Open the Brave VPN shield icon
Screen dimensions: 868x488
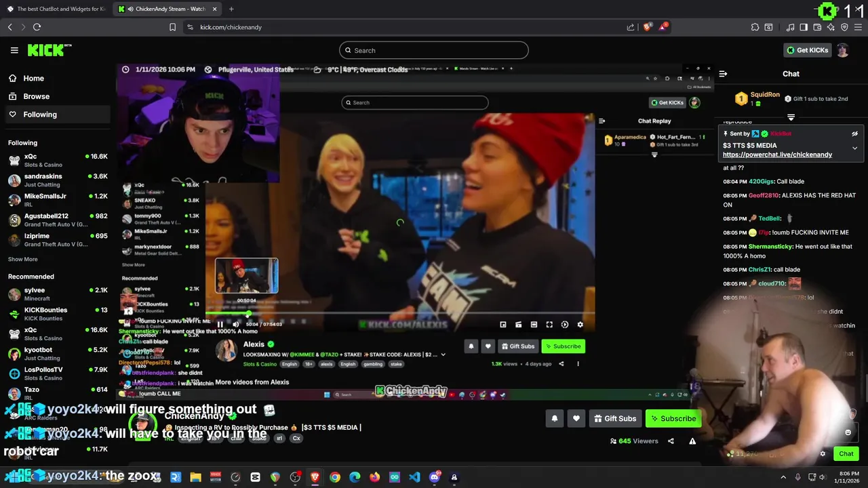click(844, 27)
